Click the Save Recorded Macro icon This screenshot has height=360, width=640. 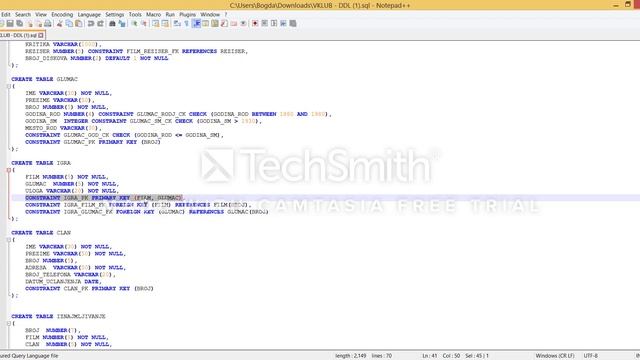pyautogui.click(x=293, y=24)
